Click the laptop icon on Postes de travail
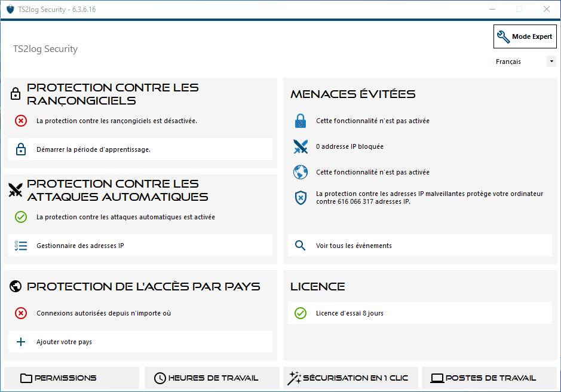Screen dimensions: 561x392 [x=437, y=378]
